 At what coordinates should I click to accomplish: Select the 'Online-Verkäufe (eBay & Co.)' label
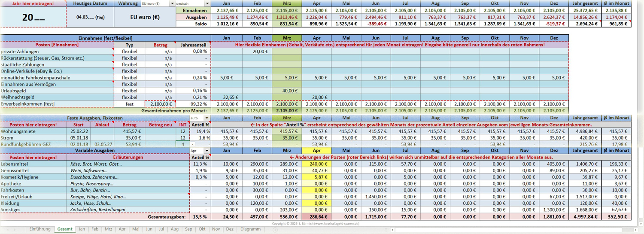coord(57,71)
